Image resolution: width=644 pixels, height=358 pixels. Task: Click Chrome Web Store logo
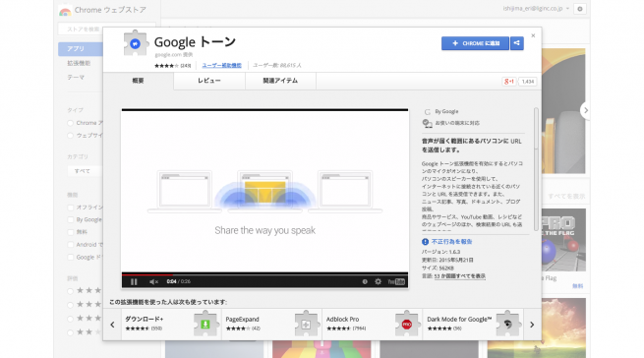tap(65, 11)
